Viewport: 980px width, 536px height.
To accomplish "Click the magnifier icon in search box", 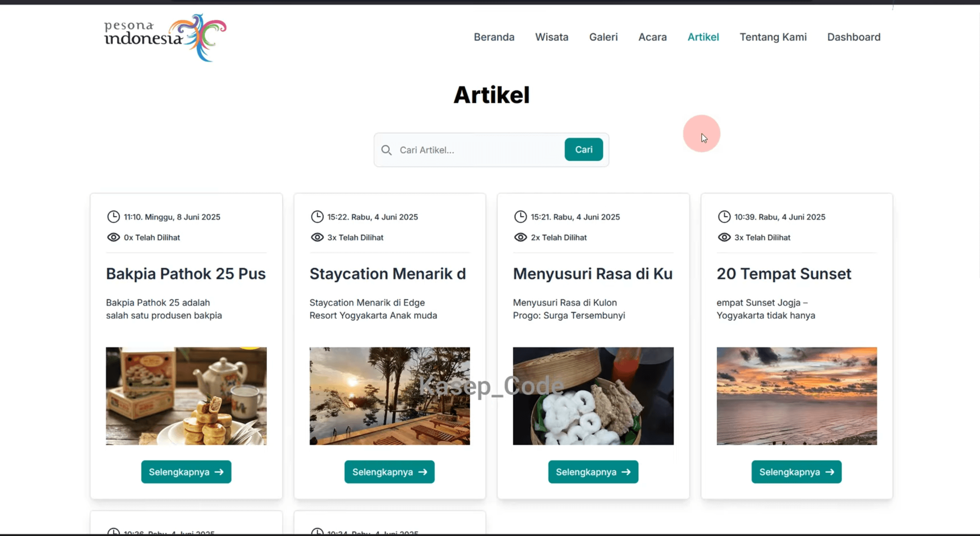I will point(386,150).
